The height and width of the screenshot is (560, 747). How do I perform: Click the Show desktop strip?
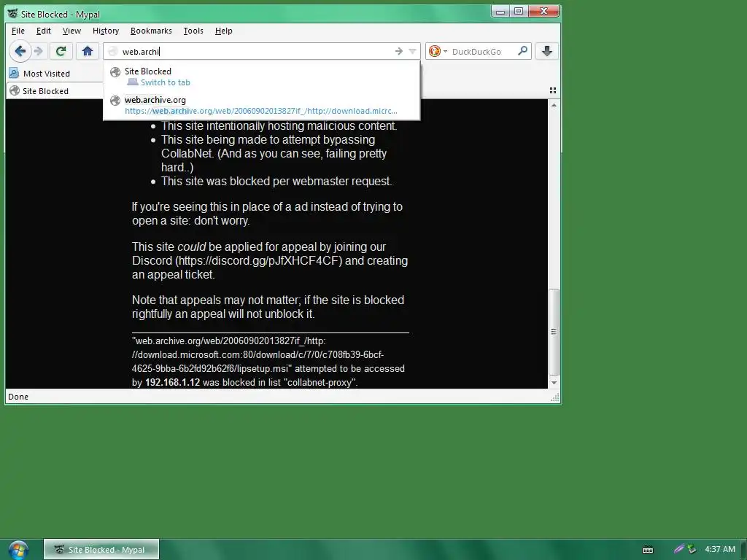(x=743, y=550)
